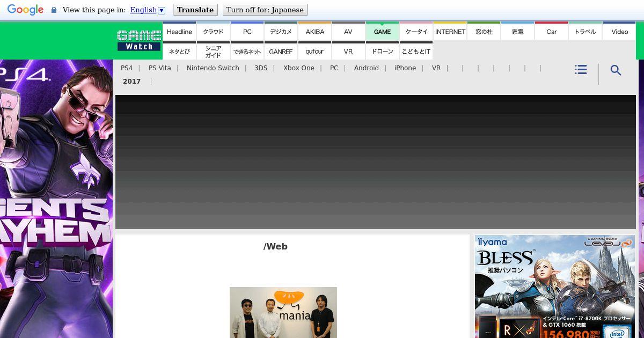
Task: Open the Headline tab
Action: (179, 31)
